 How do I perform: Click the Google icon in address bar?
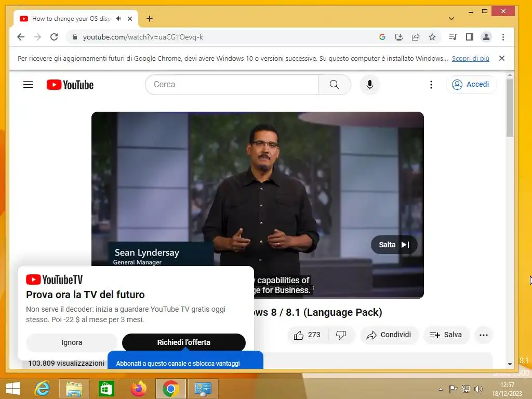click(x=382, y=37)
